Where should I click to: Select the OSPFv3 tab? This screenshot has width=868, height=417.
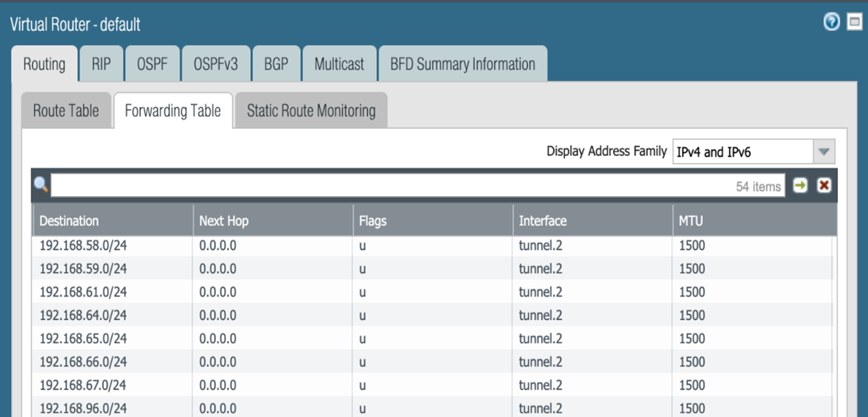pyautogui.click(x=215, y=64)
